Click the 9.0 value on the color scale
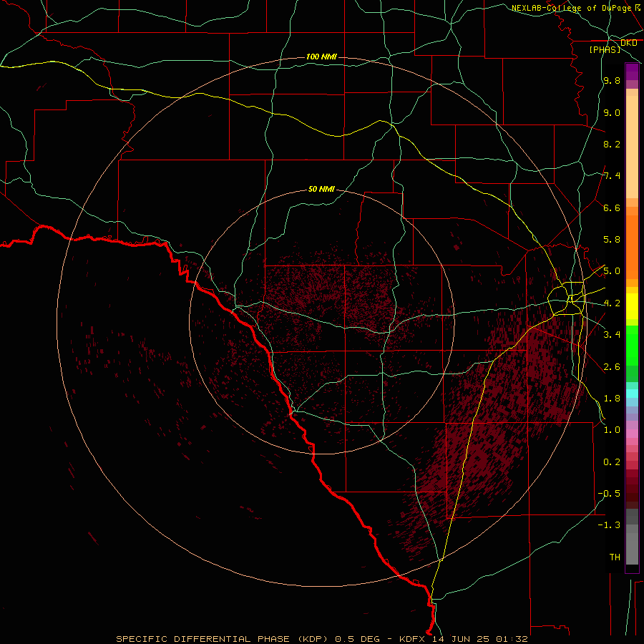Viewport: 644px width, 644px height. (x=612, y=112)
